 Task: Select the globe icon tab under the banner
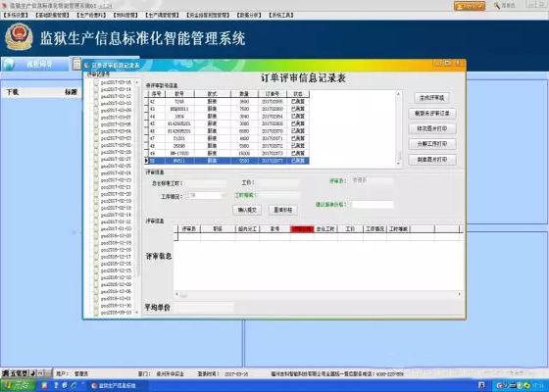pos(34,65)
